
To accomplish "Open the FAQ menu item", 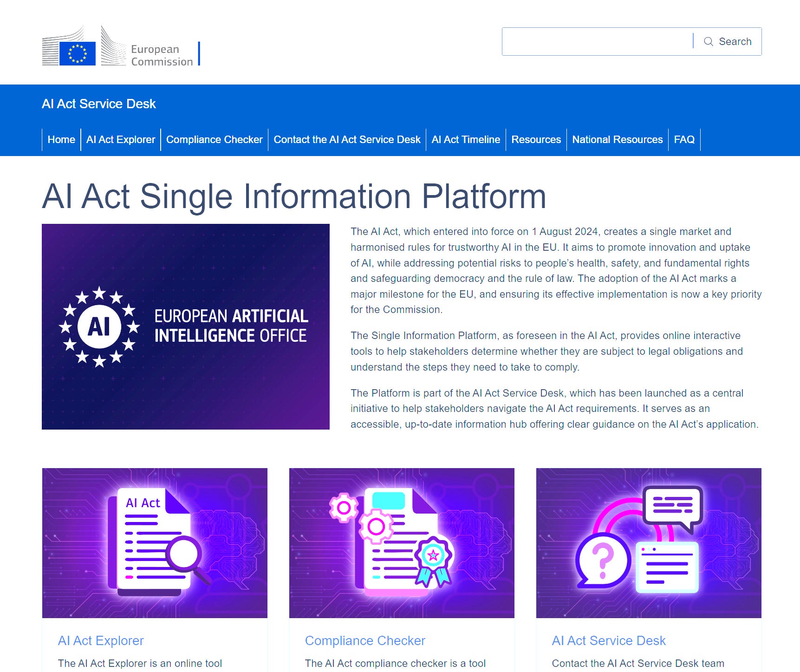I will (x=684, y=140).
